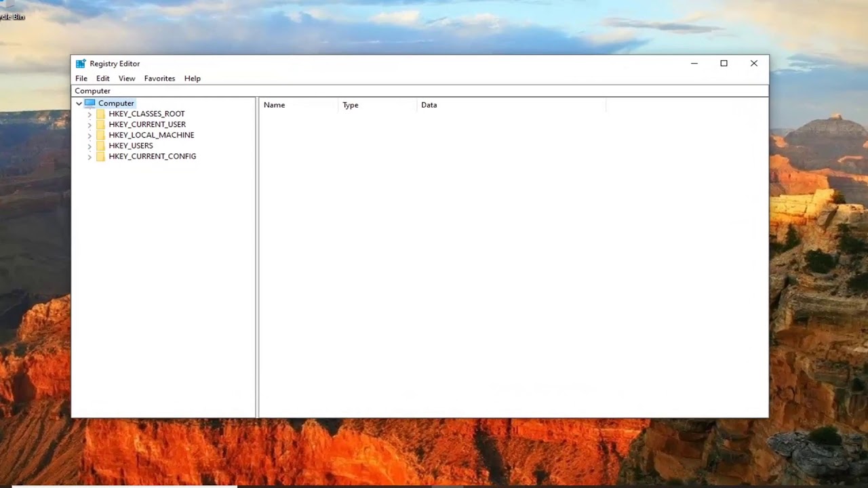Click the Name column header
Screen dimensions: 868x488
click(299, 105)
